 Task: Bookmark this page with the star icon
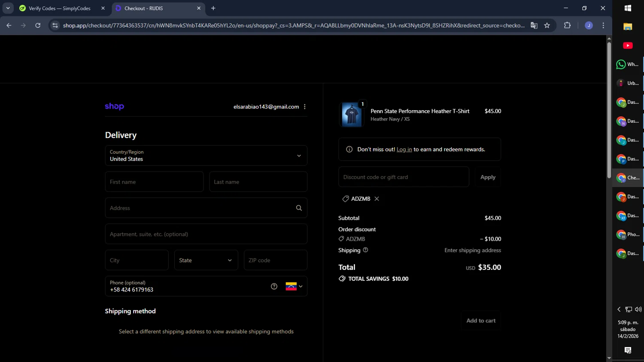click(547, 26)
